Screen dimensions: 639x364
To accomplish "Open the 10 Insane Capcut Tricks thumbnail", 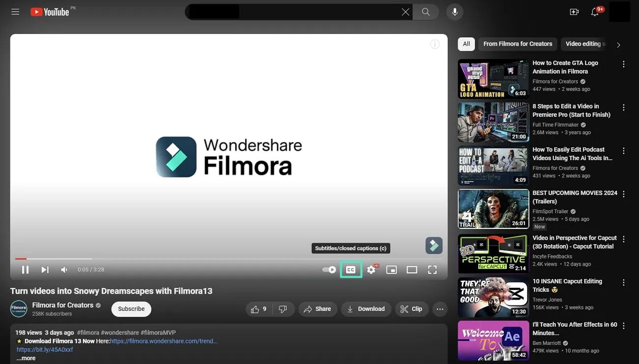I will pos(493,297).
